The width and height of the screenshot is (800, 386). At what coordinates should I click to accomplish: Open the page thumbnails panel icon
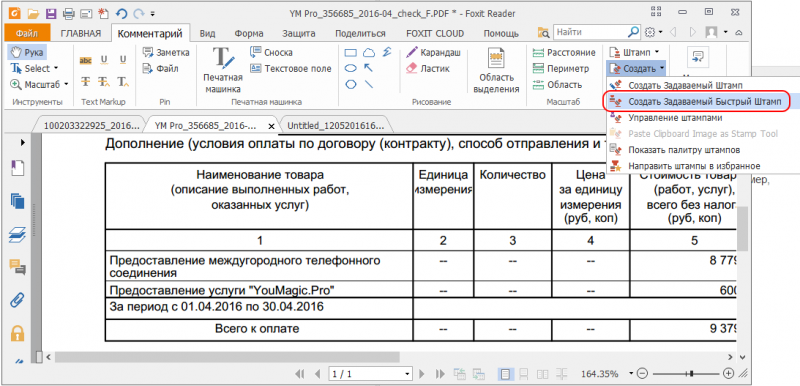pos(17,200)
